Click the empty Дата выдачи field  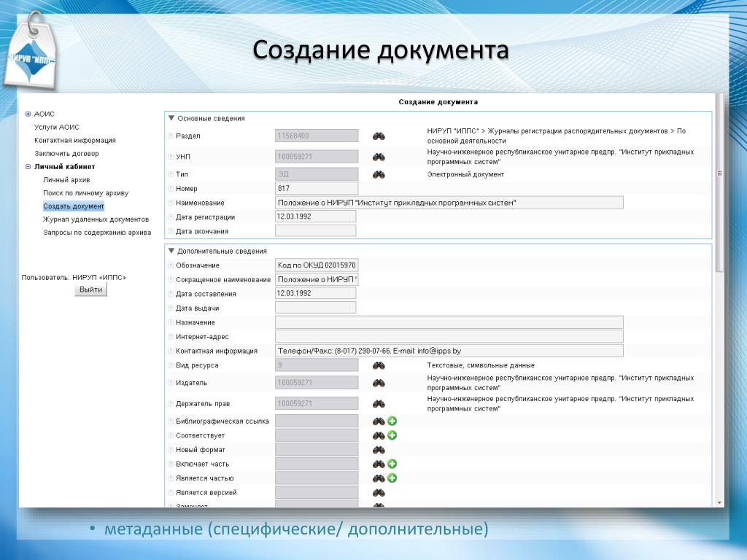click(x=315, y=308)
